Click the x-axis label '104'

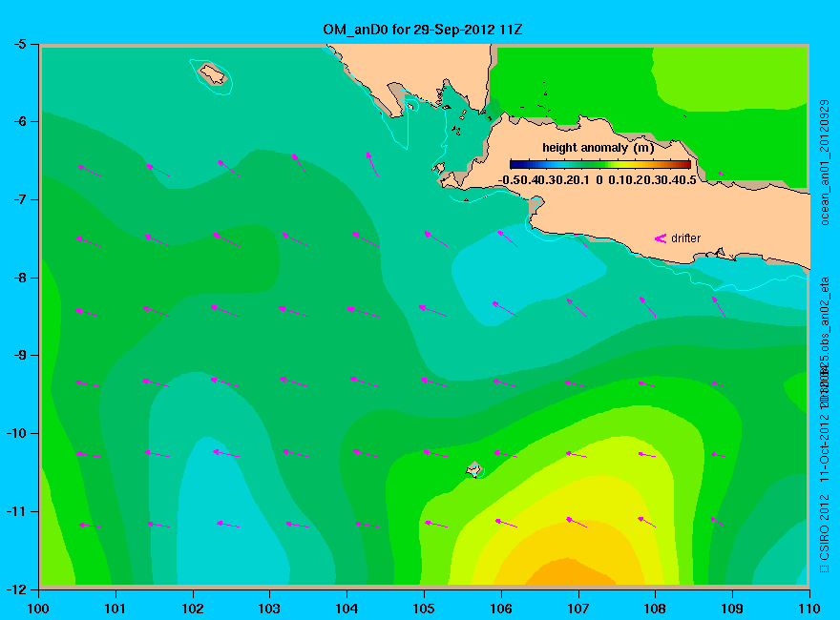(346, 609)
